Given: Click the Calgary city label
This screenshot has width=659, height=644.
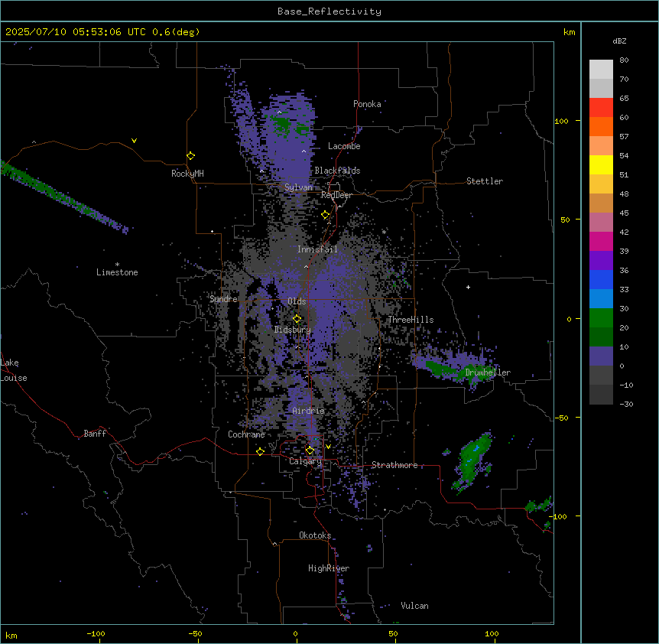Looking at the screenshot, I should pyautogui.click(x=305, y=461).
